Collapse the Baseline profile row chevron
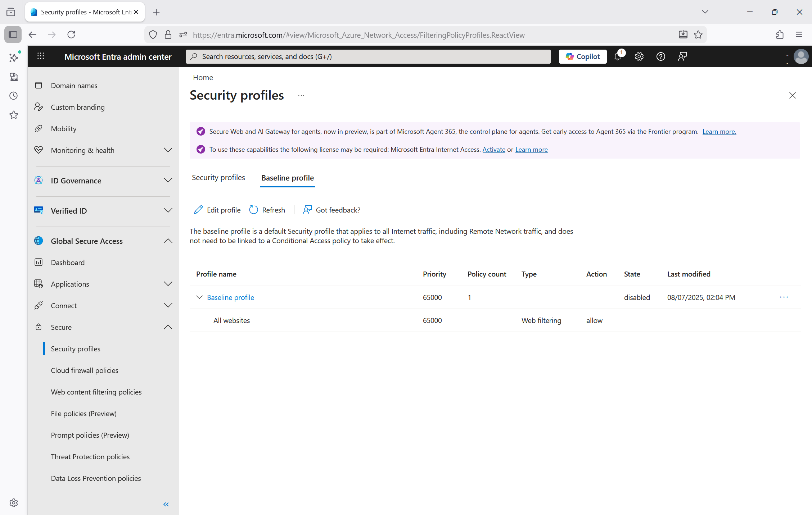 (x=199, y=297)
